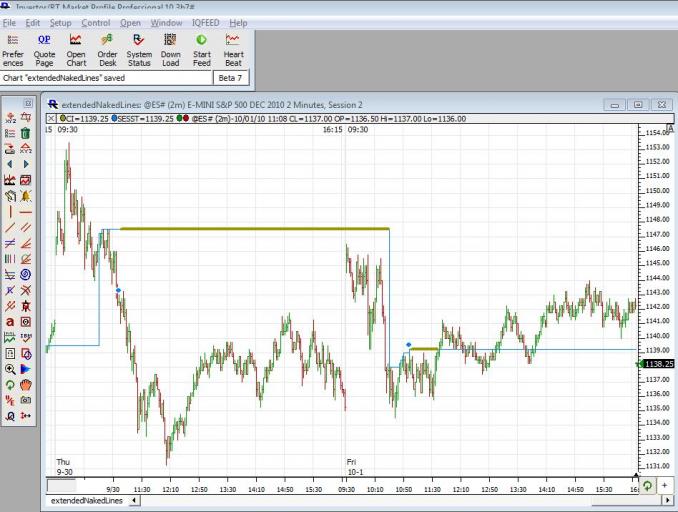The width and height of the screenshot is (678, 512).
Task: Toggle the blue SESST indicator dot in legend
Action: [x=115, y=118]
